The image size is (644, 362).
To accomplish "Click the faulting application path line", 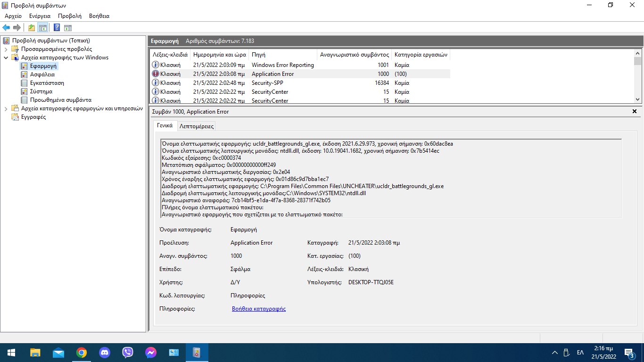I will pos(303,186).
